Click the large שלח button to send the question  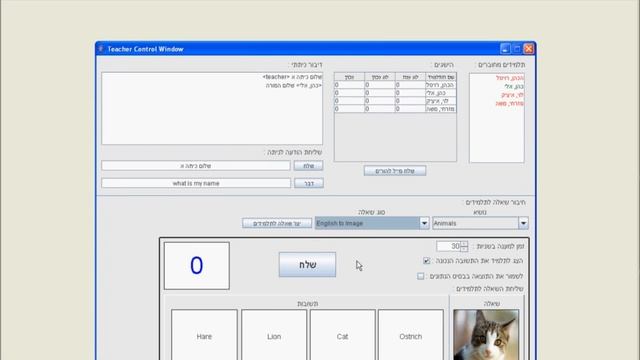point(307,264)
